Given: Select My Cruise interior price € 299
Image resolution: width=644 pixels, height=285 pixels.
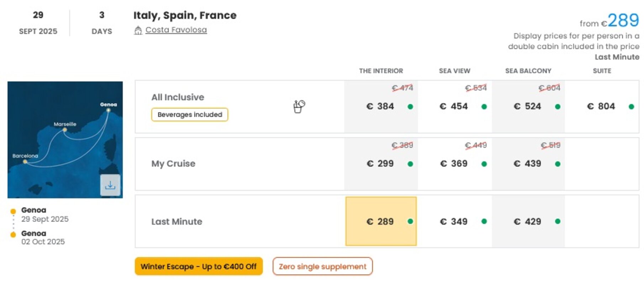Looking at the screenshot, I should [381, 164].
